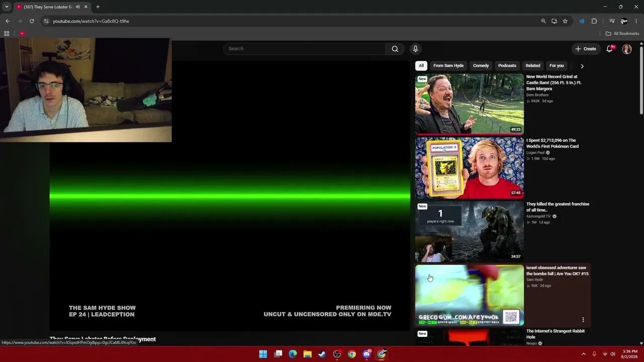The width and height of the screenshot is (644, 362).
Task: Open Steam from the taskbar
Action: [322, 354]
